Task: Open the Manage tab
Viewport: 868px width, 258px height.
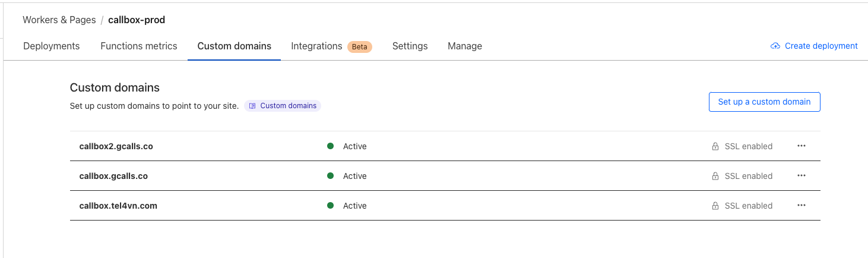Action: pos(465,46)
